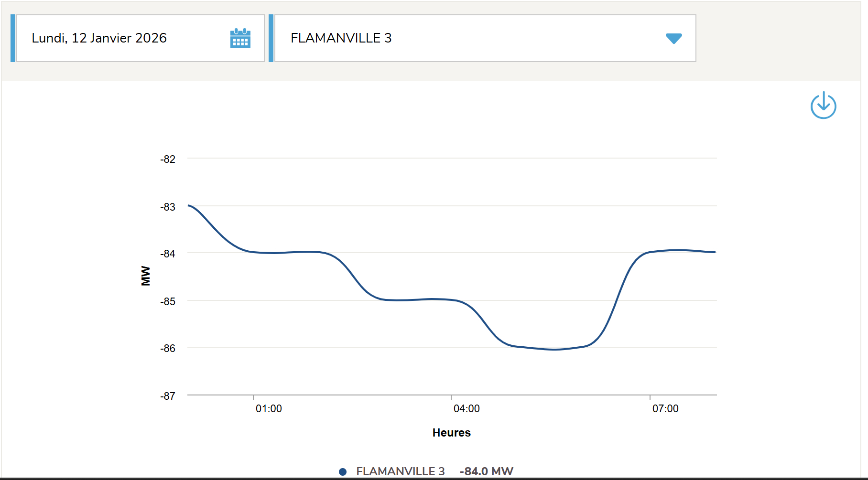This screenshot has width=868, height=480.
Task: Click the -82 y-axis label
Action: 168,160
